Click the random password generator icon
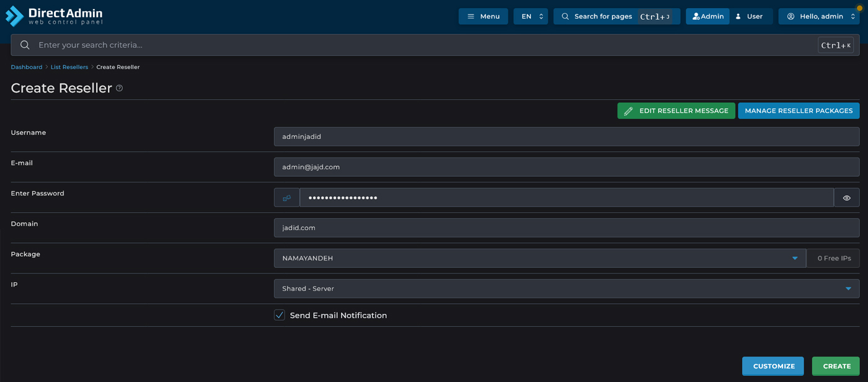This screenshot has height=382, width=868. 286,198
